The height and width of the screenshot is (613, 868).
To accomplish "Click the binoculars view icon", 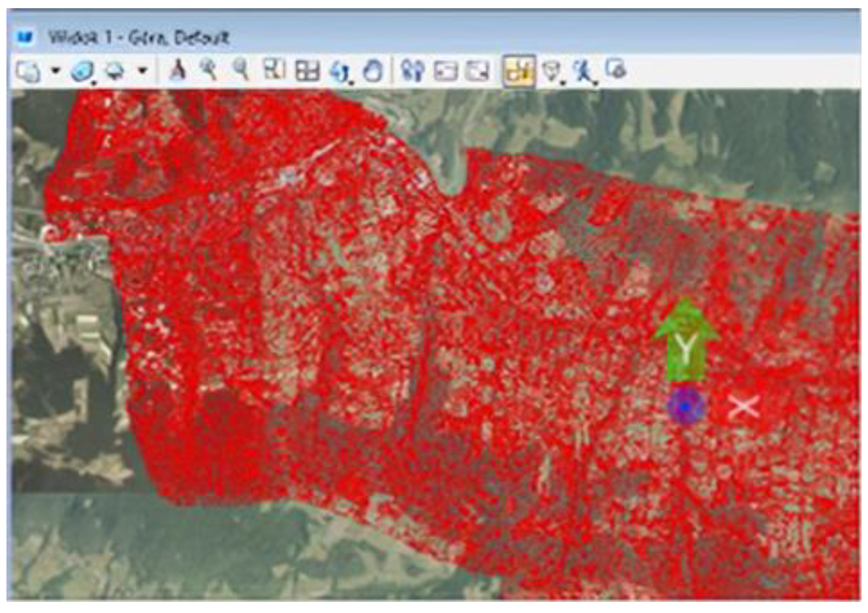I will point(412,70).
